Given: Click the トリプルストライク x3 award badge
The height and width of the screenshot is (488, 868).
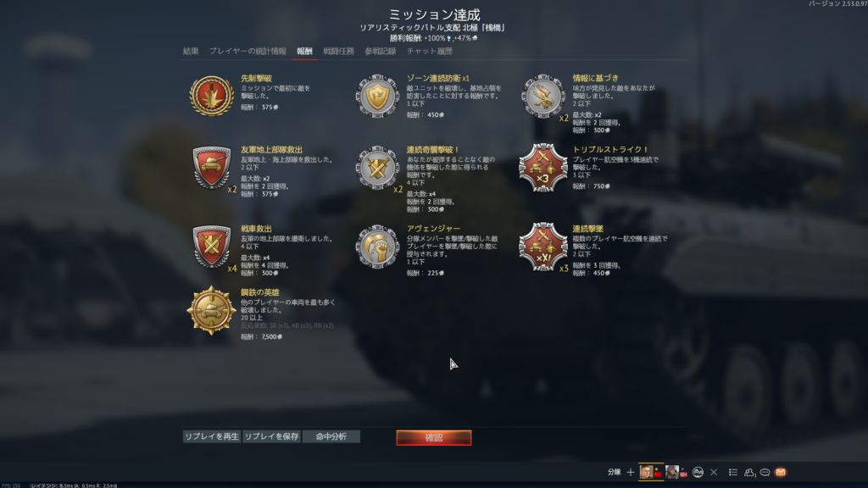Looking at the screenshot, I should pos(543,168).
